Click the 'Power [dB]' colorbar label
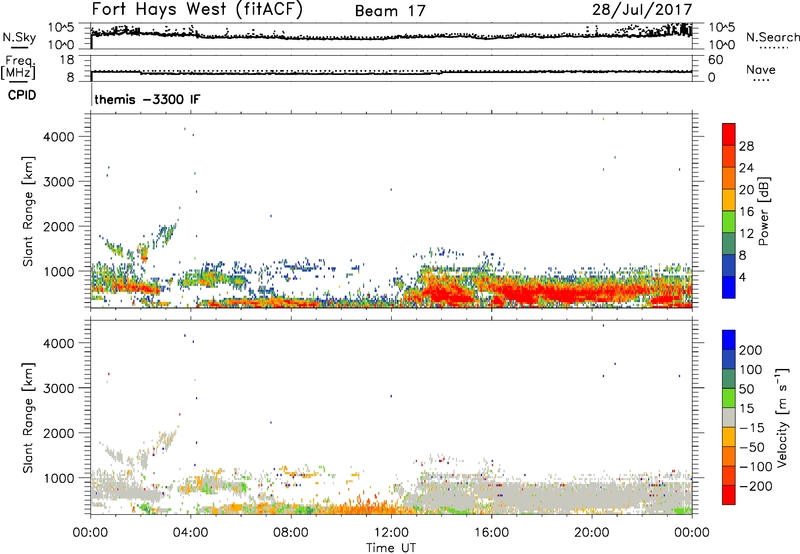 763,211
